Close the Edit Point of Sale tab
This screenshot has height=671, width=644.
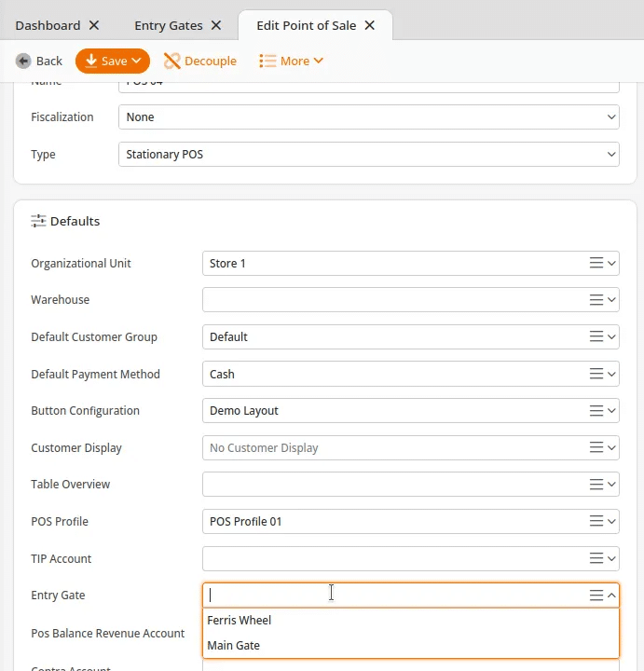[x=370, y=25]
